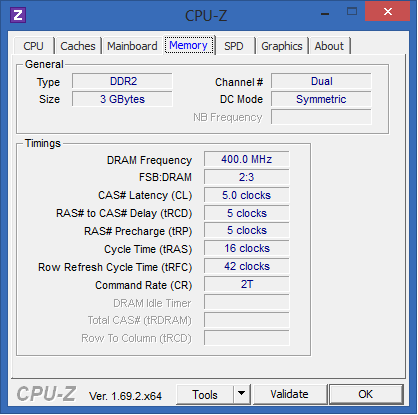The image size is (418, 415).
Task: Open the About tab
Action: click(x=329, y=46)
